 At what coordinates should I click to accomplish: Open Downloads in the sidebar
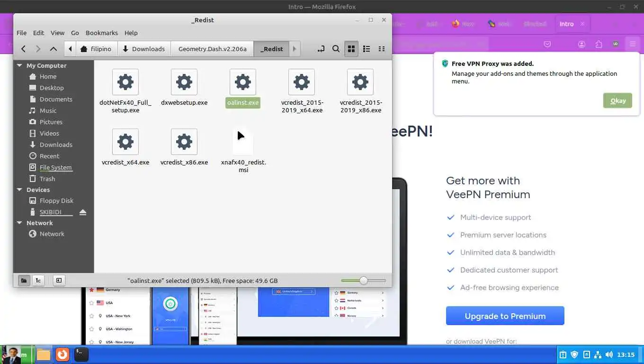(56, 145)
